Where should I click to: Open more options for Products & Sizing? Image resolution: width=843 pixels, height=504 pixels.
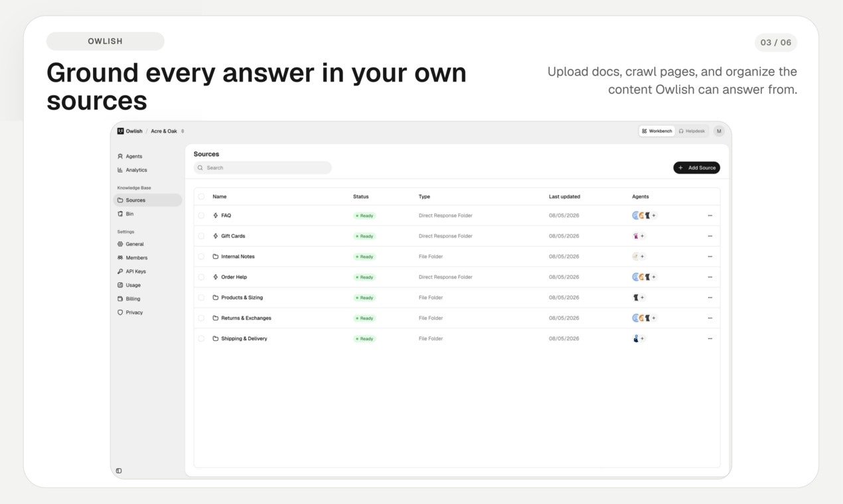coord(710,298)
